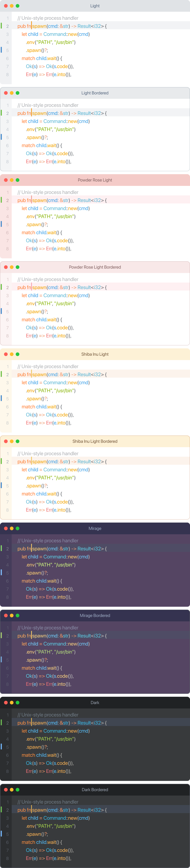Click the 'Dark Bordered' window title text

[x=95, y=790]
